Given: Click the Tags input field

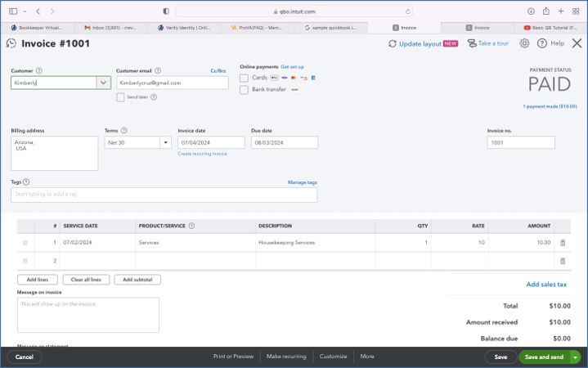Looking at the screenshot, I should point(164,195).
